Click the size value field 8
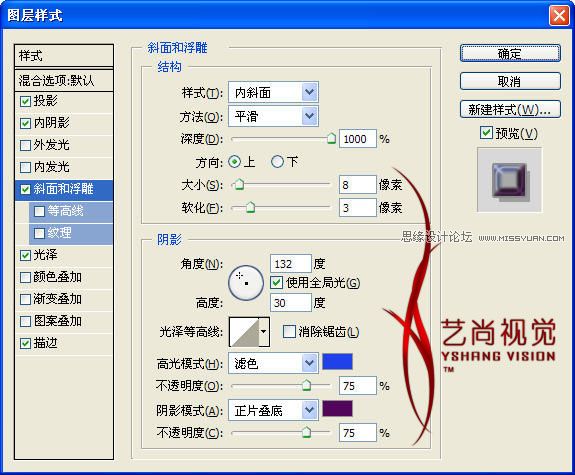This screenshot has height=475, width=575. pos(358,184)
